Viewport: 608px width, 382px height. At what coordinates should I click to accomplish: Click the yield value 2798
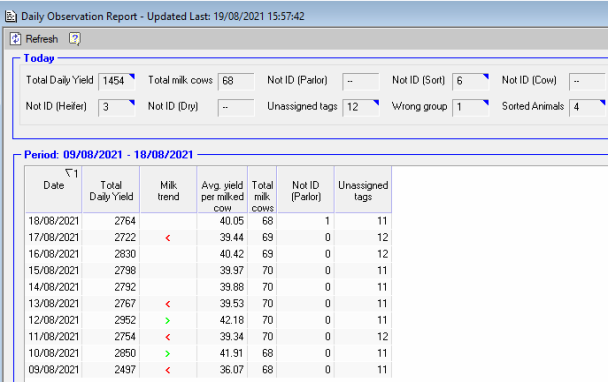125,270
